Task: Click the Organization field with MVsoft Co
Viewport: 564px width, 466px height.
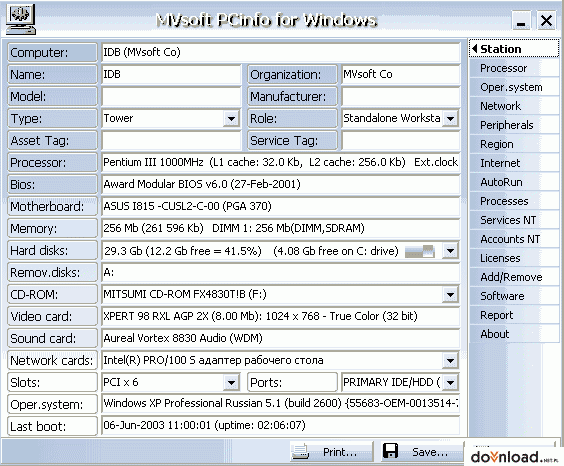Action: tap(401, 74)
